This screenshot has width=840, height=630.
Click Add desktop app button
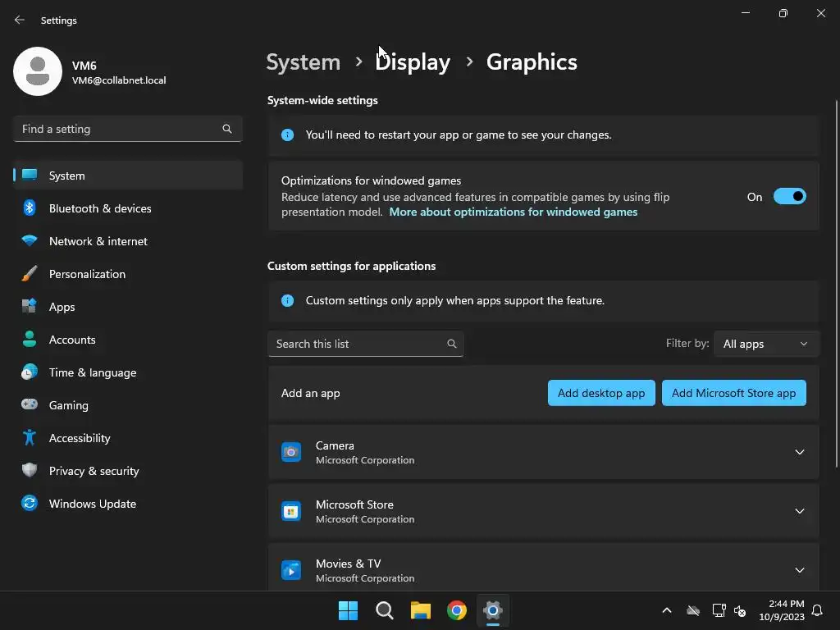[x=601, y=393]
